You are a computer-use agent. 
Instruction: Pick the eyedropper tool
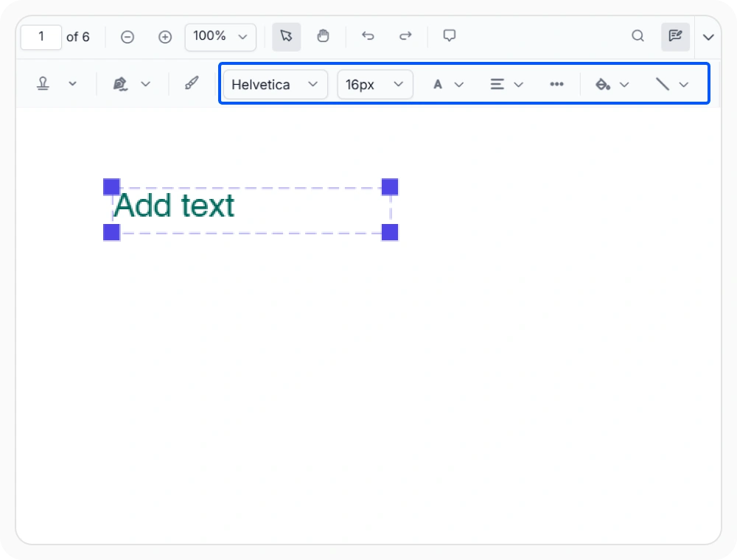click(192, 83)
